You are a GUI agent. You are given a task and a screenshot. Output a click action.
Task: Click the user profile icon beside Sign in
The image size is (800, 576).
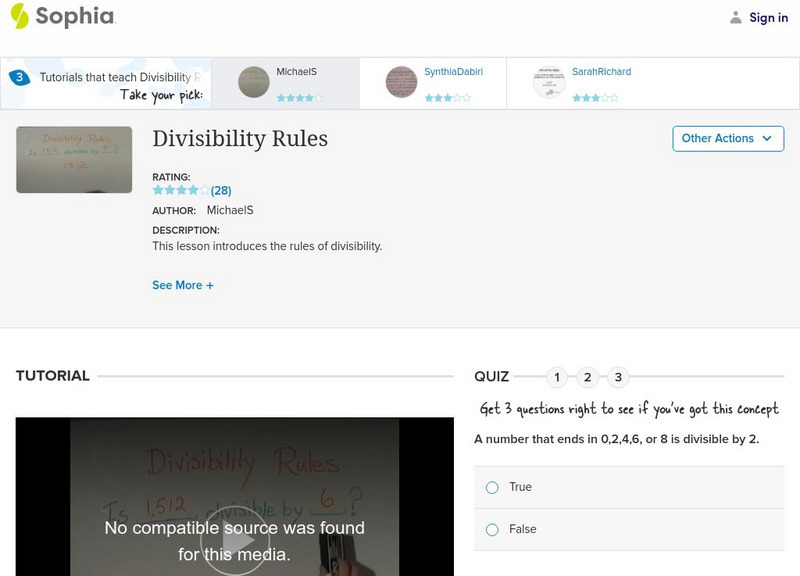point(735,18)
